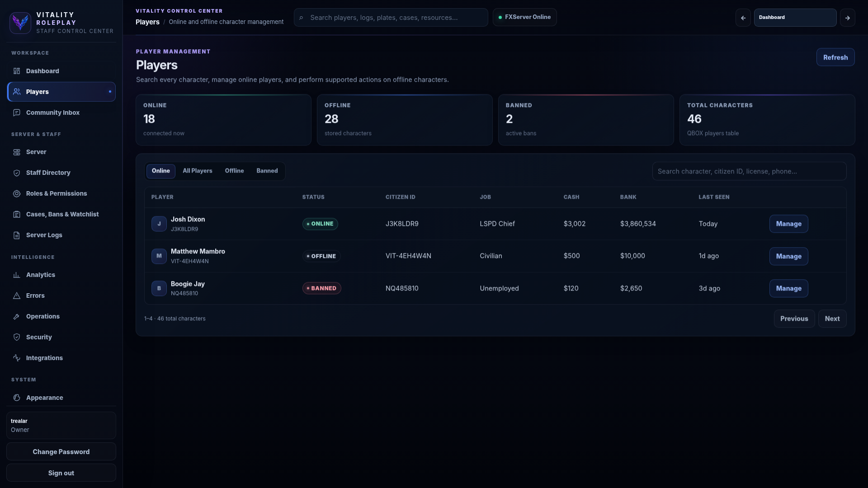Select the Online filter tab
This screenshot has width=868, height=488.
point(160,171)
